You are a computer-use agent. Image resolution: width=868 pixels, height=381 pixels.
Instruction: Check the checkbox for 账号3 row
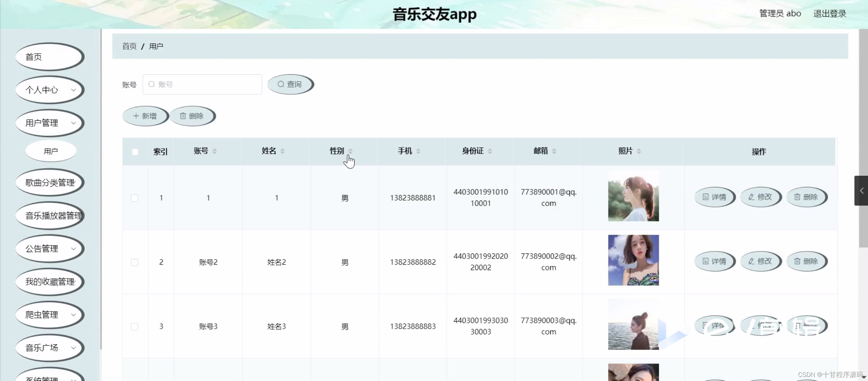[x=135, y=326]
